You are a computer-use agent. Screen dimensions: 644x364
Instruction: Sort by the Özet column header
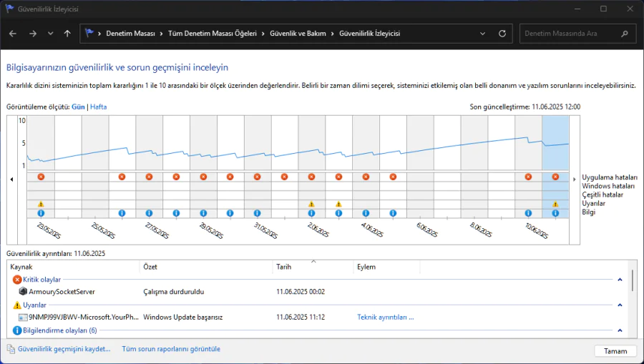[206, 267]
